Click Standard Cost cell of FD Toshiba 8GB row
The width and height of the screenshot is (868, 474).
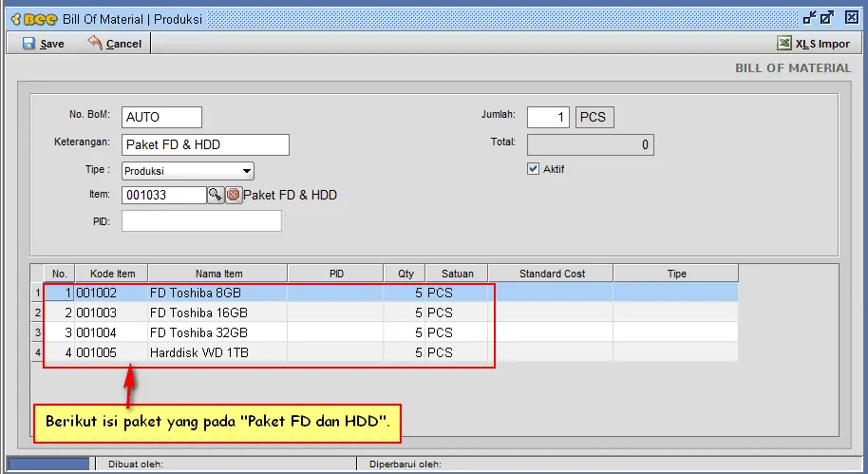point(550,293)
